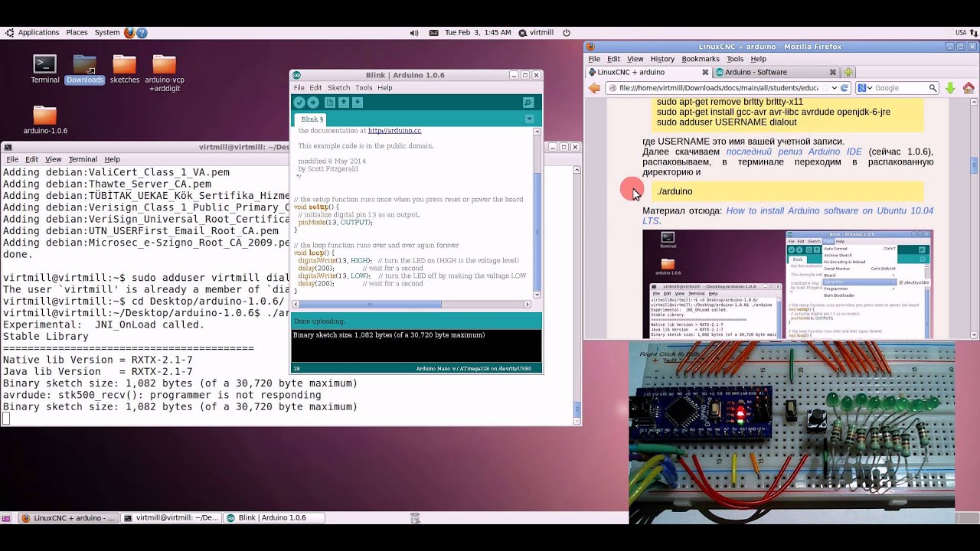Open a new Firefox tab with plus
980x551 pixels.
click(x=848, y=72)
